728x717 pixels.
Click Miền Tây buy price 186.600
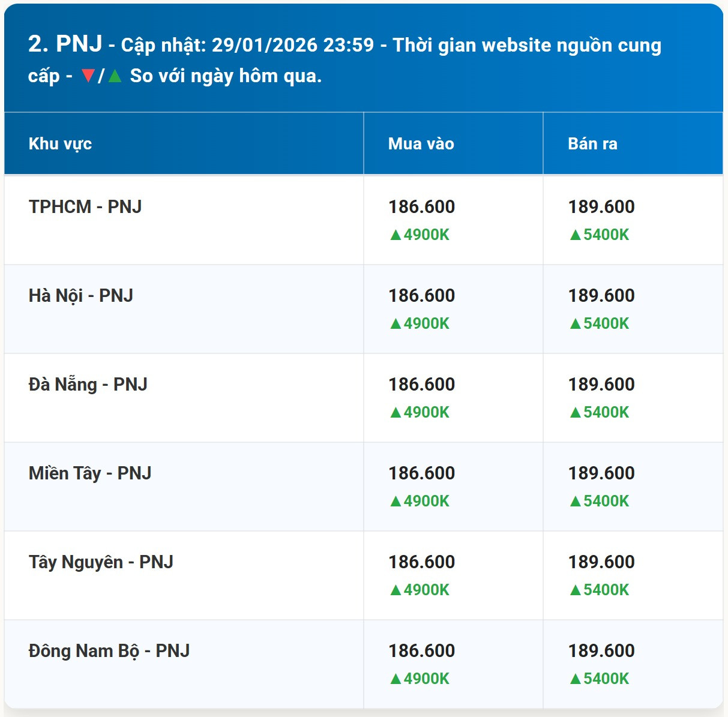coord(421,473)
